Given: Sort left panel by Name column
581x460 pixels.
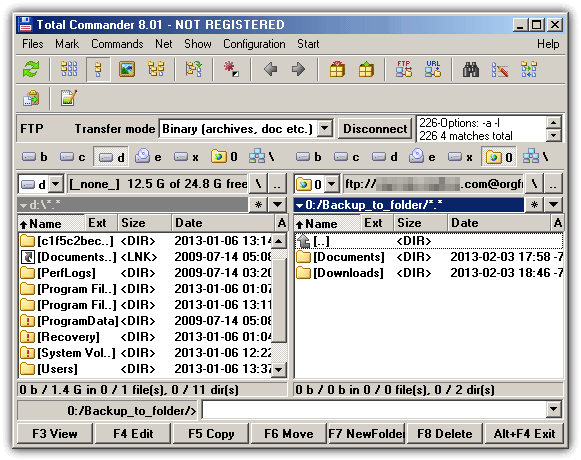Looking at the screenshot, I should tap(51, 223).
